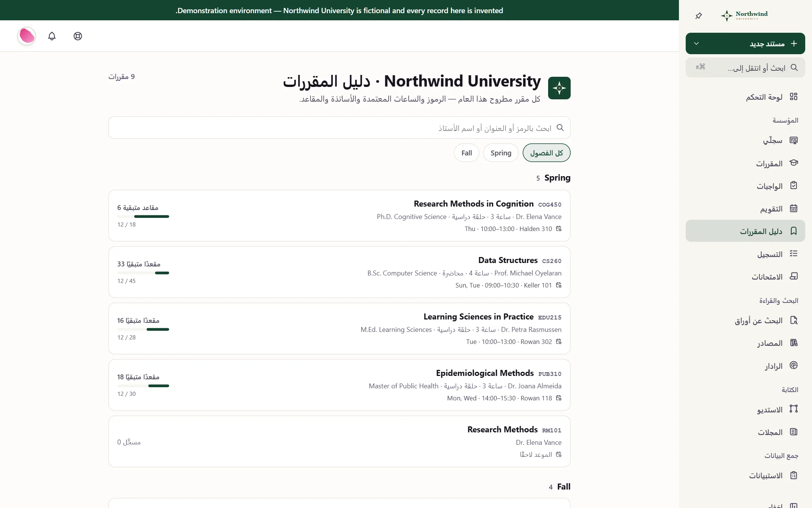Click the schedule icon beside Halden 310

(559, 228)
